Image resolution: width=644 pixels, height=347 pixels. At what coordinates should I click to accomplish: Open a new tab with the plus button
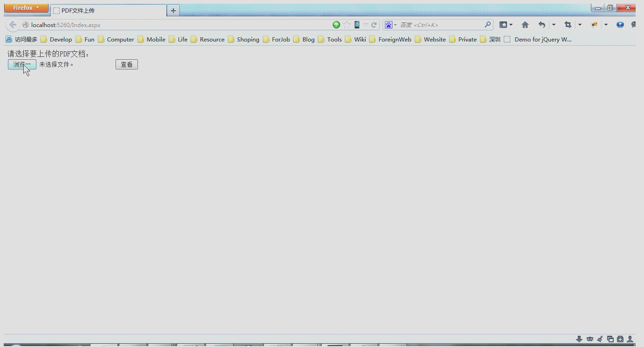tap(173, 10)
